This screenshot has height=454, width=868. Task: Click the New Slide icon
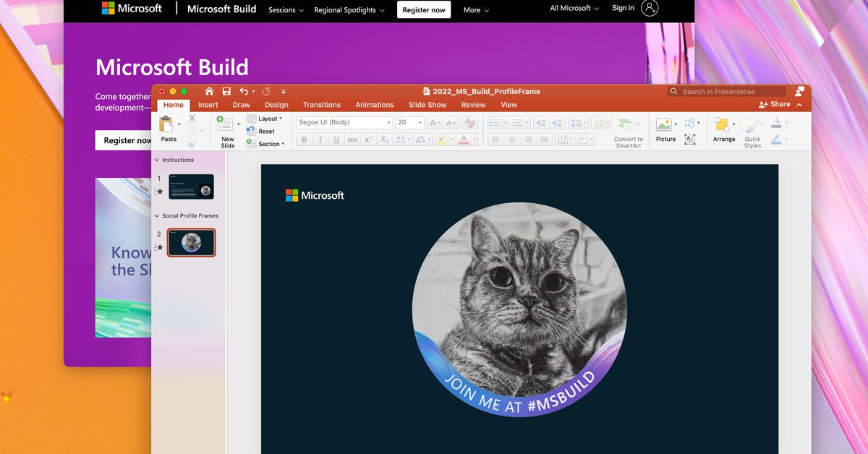[x=225, y=124]
